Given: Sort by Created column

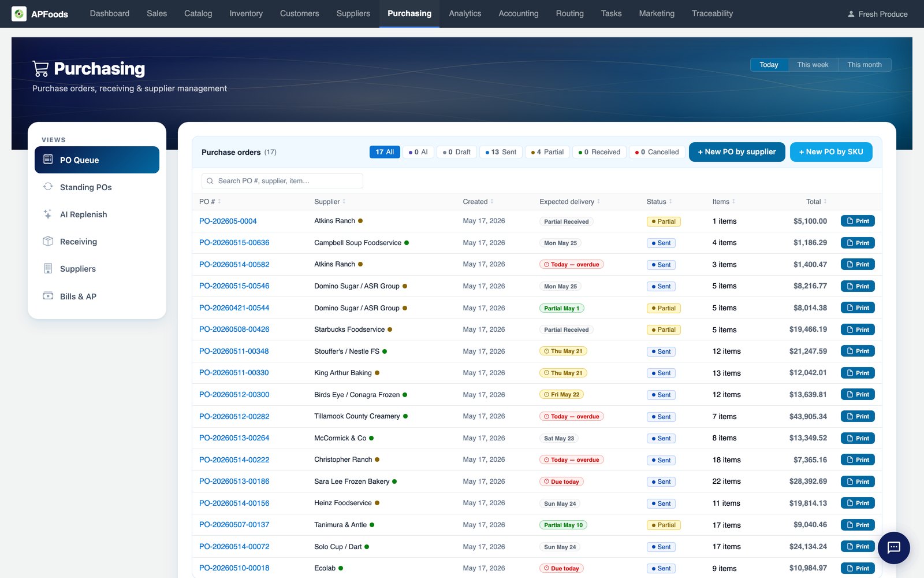Looking at the screenshot, I should [478, 202].
